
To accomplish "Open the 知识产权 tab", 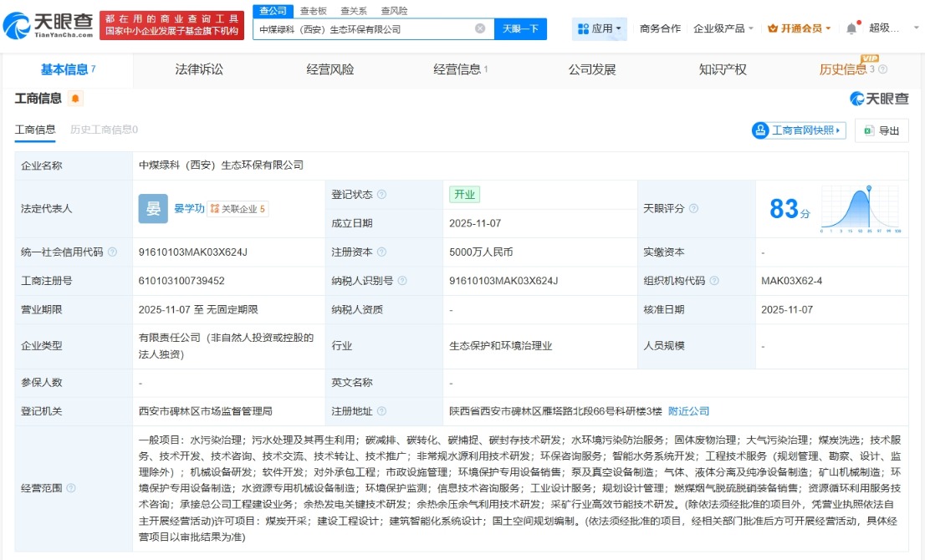I will [723, 69].
